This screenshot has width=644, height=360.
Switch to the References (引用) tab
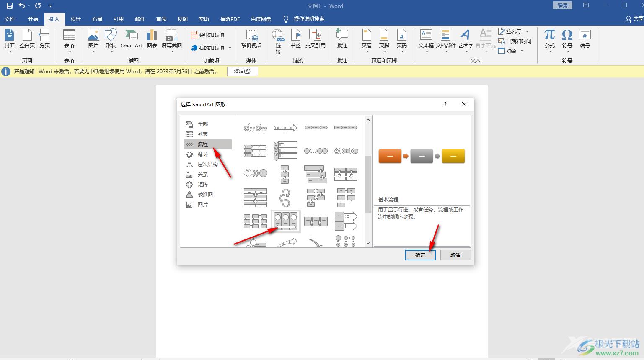click(x=119, y=19)
